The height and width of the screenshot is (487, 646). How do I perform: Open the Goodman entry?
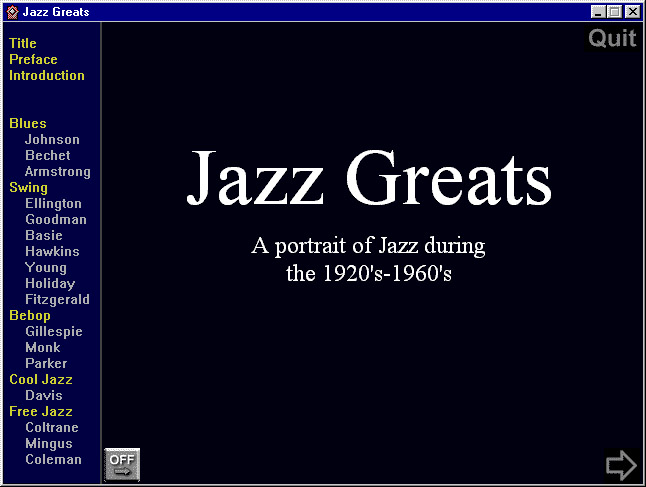56,219
